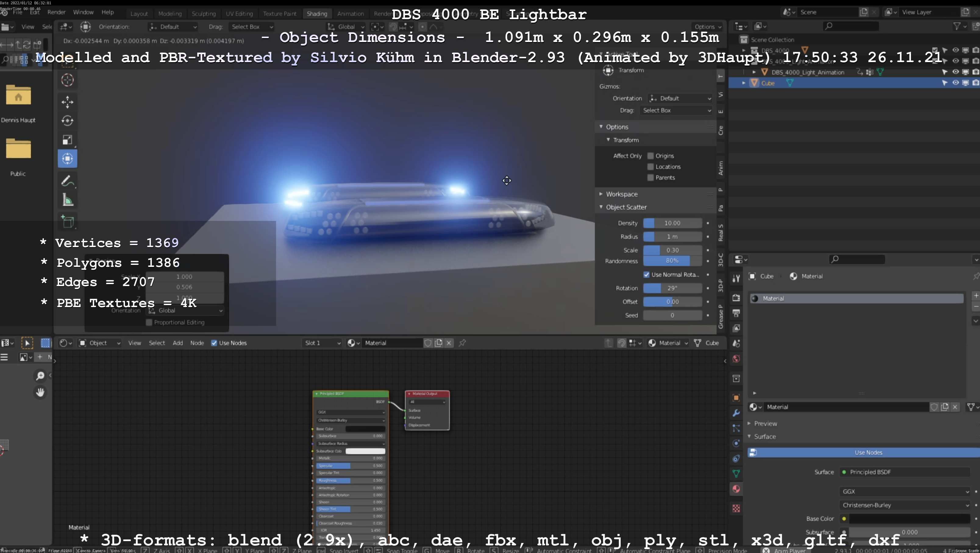The height and width of the screenshot is (553, 980).
Task: Select the Annotate tool
Action: (67, 181)
